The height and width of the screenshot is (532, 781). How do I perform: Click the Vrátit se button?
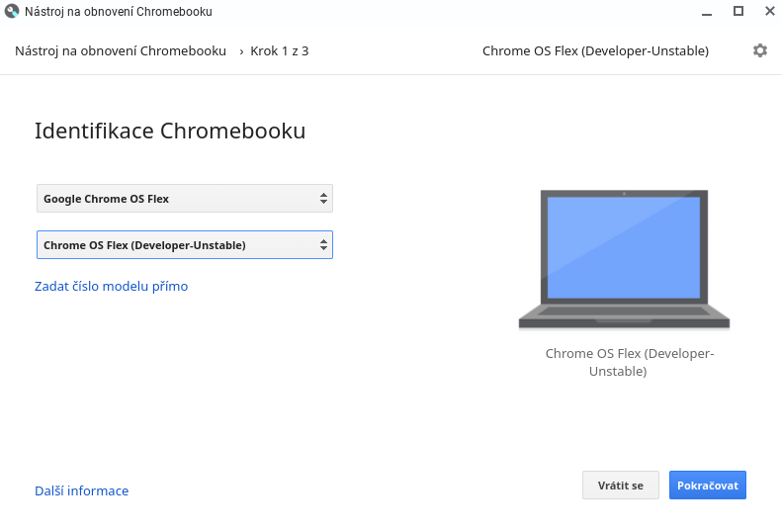(x=621, y=486)
